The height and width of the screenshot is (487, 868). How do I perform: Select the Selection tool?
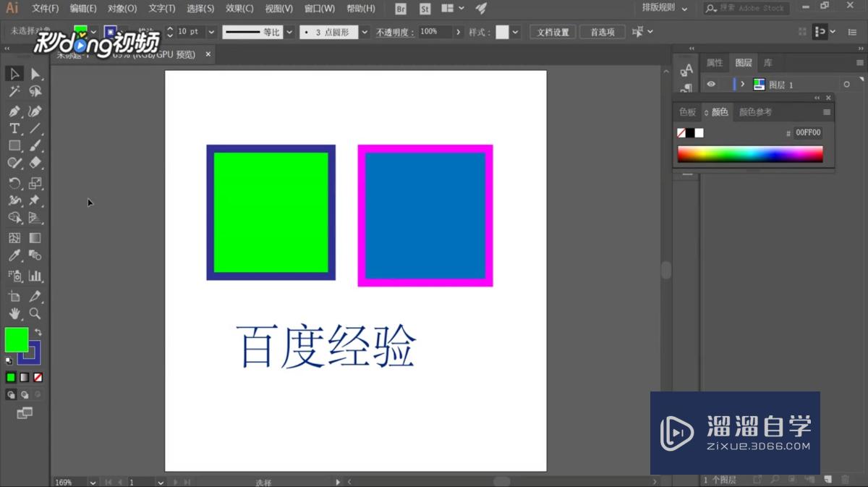click(14, 73)
